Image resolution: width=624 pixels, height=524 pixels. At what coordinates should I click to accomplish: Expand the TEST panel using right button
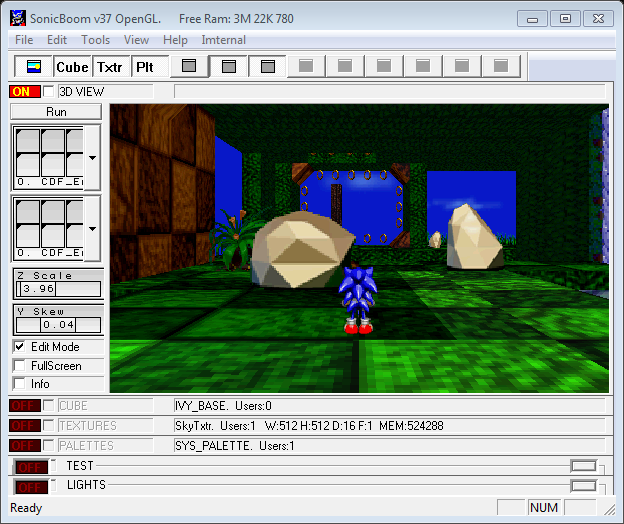click(x=583, y=466)
